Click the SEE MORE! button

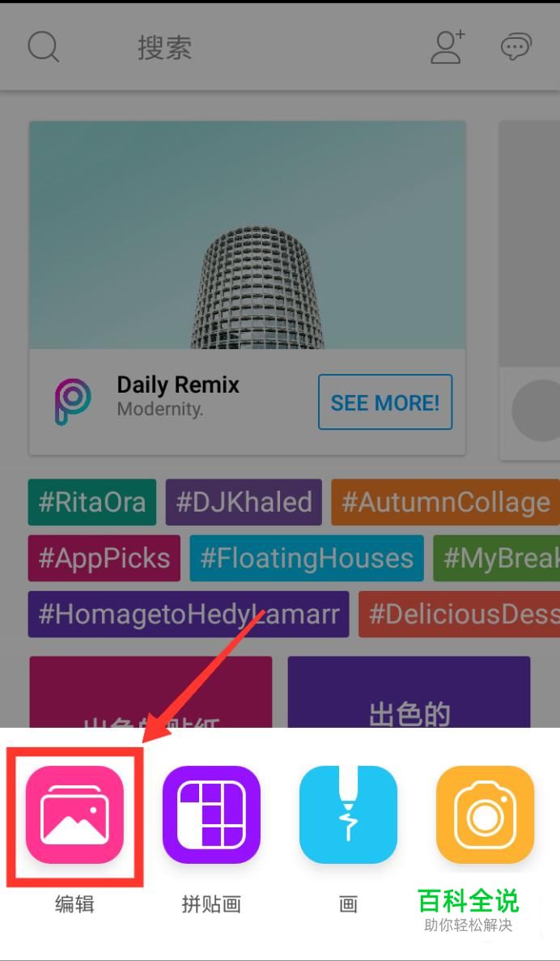pos(385,402)
